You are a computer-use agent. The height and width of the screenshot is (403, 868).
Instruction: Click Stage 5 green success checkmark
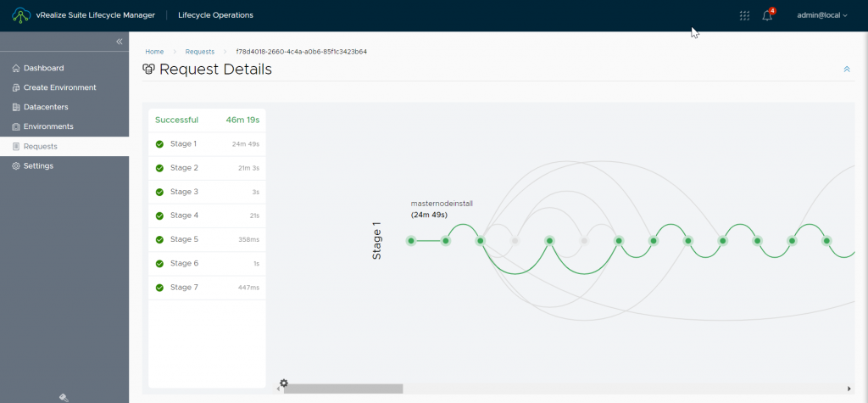(159, 239)
